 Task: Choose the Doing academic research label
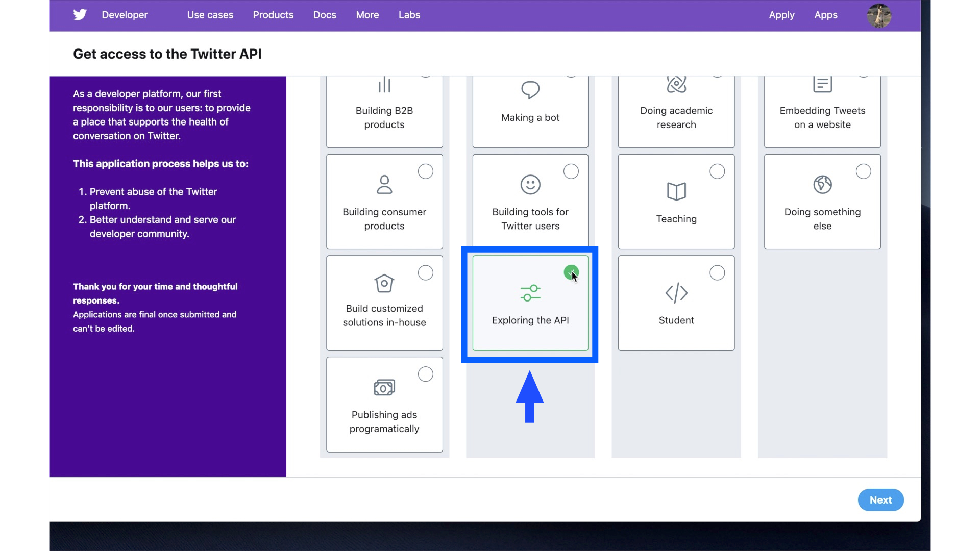676,117
